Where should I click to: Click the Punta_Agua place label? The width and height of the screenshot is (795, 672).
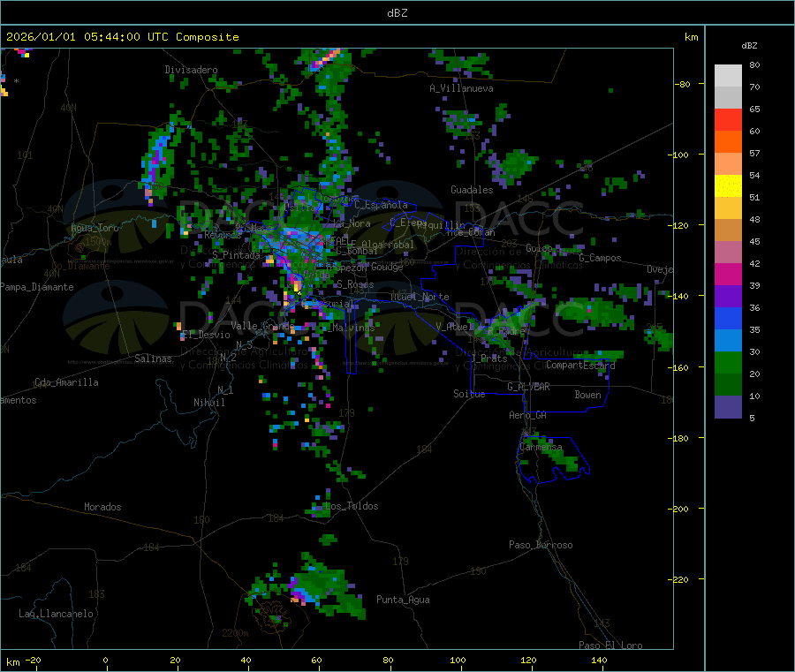click(x=403, y=600)
